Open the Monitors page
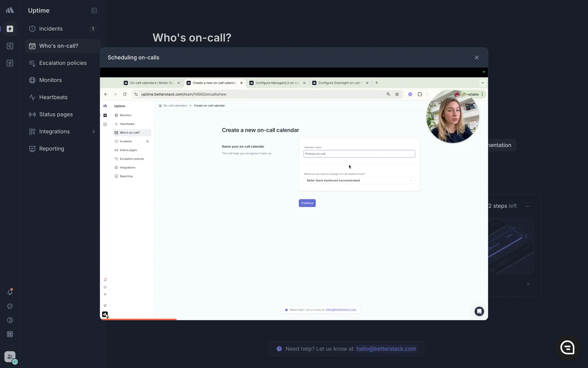 point(51,80)
